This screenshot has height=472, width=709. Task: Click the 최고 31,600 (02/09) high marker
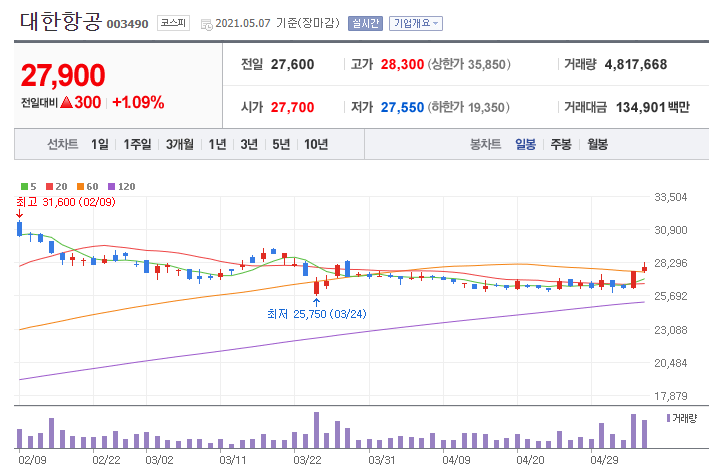66,202
